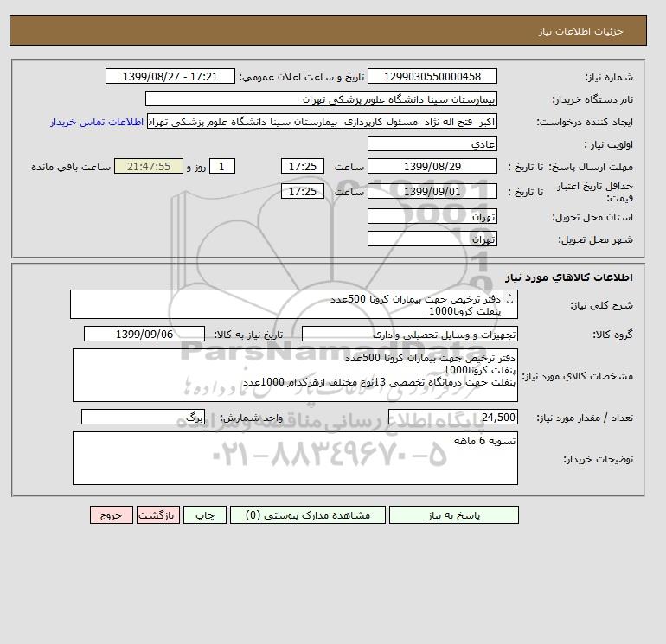The image size is (666, 644).
Task: Click the price validity date 1399/09/01
Action: (432, 191)
